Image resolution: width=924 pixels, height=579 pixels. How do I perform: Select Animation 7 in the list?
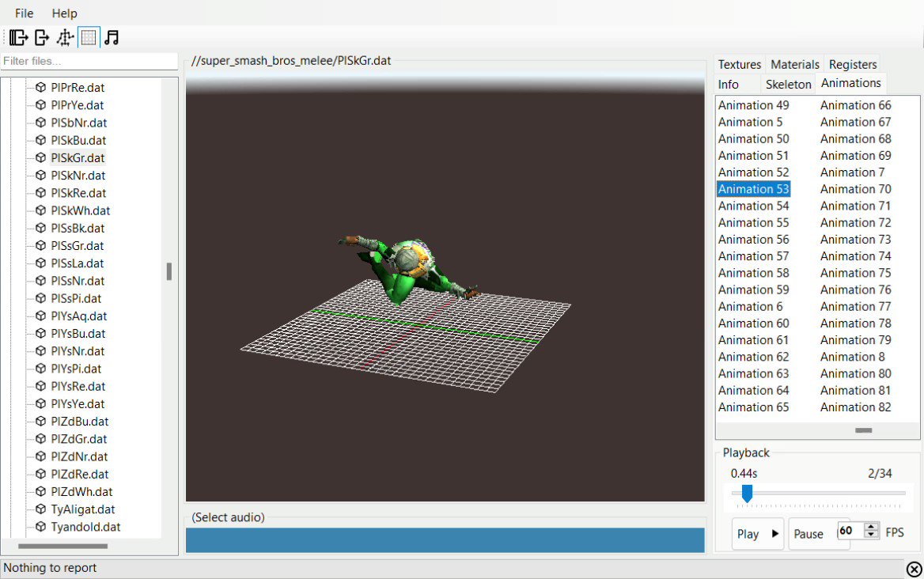click(x=852, y=172)
